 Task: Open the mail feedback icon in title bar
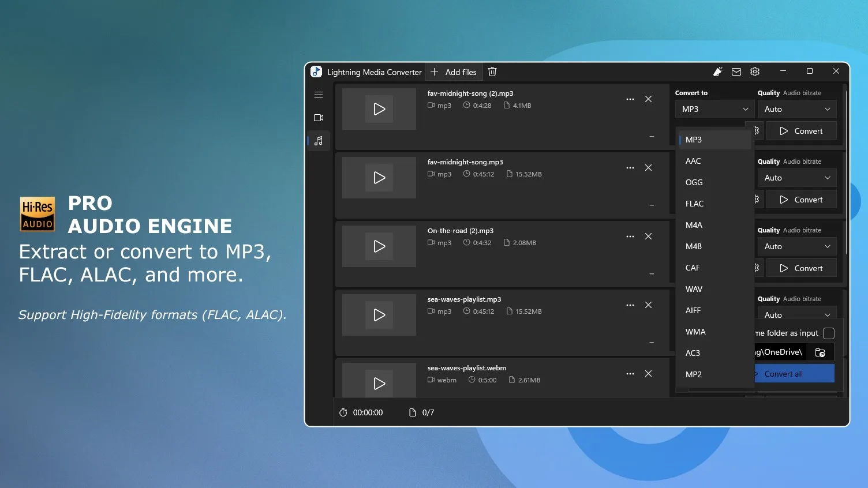point(736,72)
